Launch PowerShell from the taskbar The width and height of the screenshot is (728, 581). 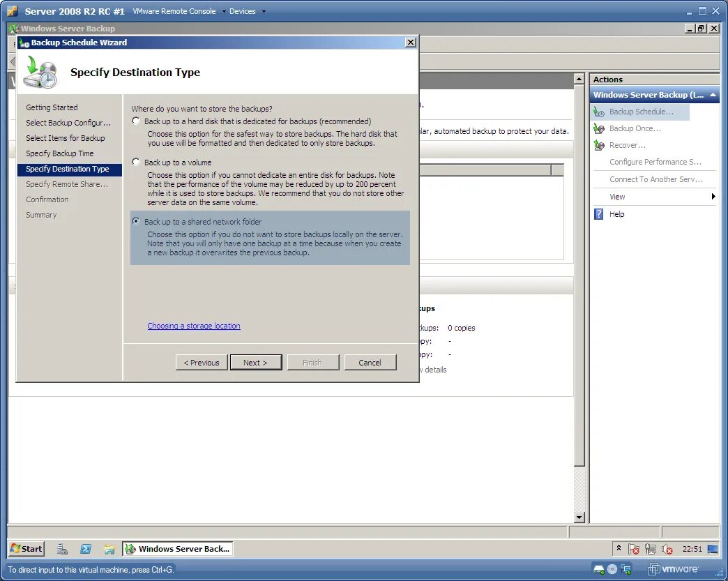(86, 549)
